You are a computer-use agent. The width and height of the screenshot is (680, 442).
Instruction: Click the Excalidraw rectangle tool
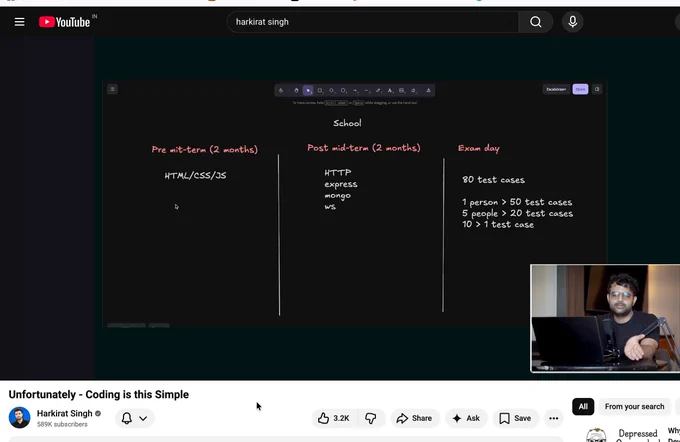point(320,90)
